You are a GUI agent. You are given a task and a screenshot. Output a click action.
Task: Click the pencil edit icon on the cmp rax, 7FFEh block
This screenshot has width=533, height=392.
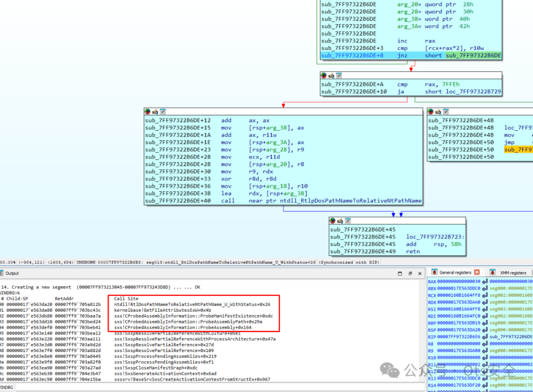[x=332, y=75]
